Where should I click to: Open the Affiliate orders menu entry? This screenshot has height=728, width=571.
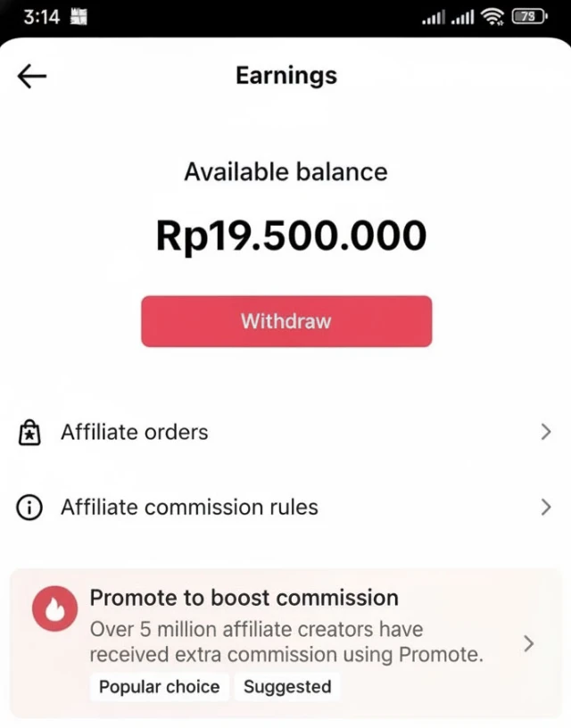(x=135, y=433)
